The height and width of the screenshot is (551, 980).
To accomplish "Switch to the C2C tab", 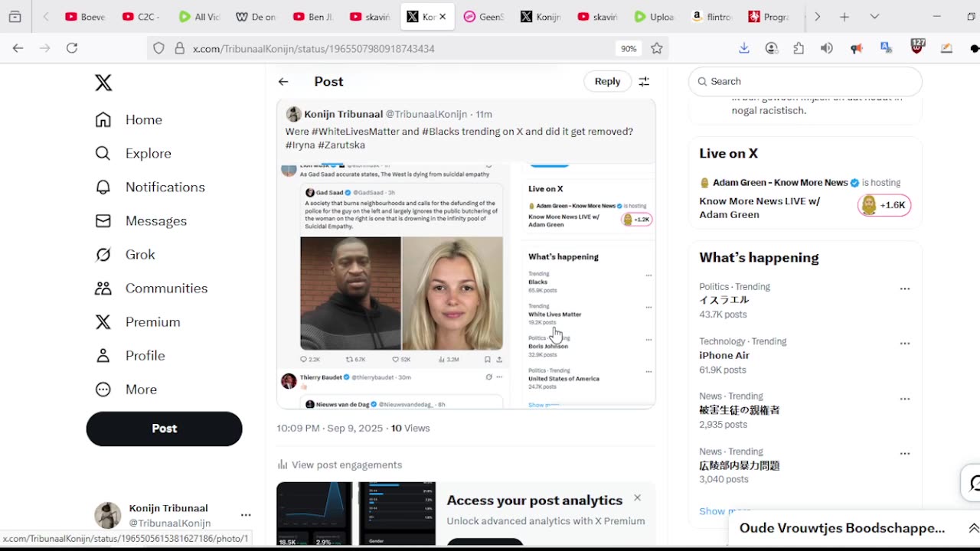I will coord(141,17).
